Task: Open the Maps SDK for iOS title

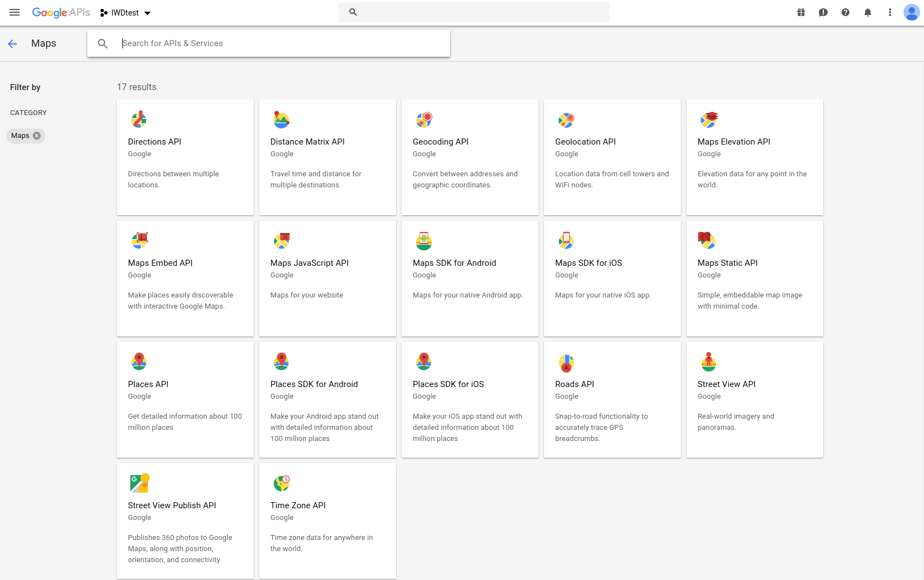Action: click(589, 263)
